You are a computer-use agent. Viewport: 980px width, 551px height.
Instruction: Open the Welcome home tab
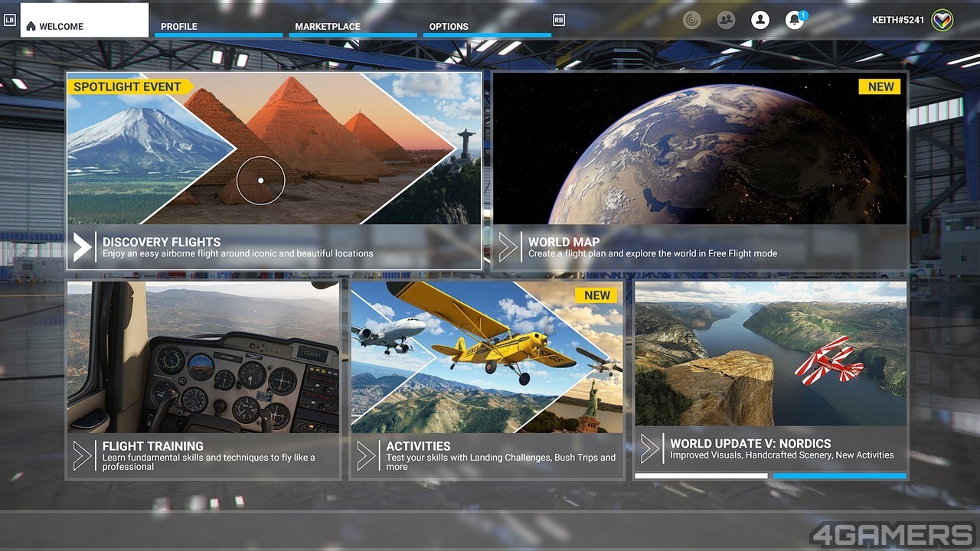coord(84,21)
